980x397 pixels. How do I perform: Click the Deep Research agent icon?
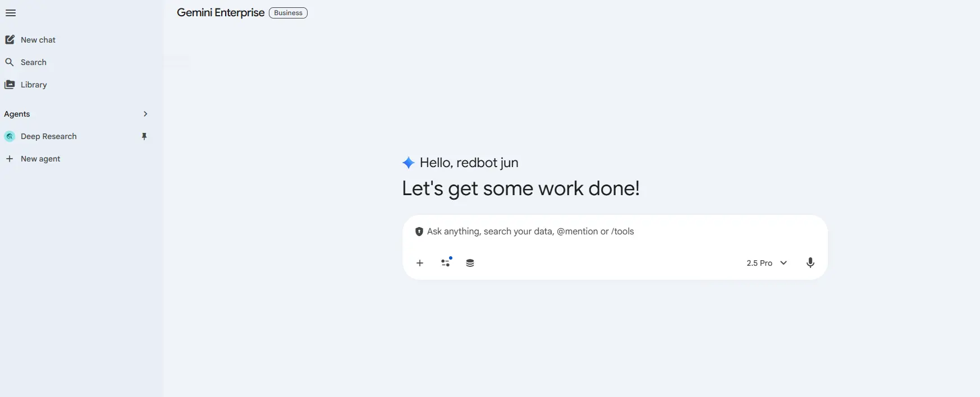click(x=10, y=136)
